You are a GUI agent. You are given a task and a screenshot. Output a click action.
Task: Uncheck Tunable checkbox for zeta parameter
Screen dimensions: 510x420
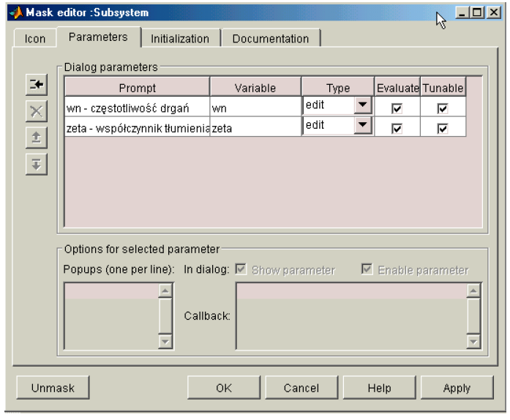(442, 128)
